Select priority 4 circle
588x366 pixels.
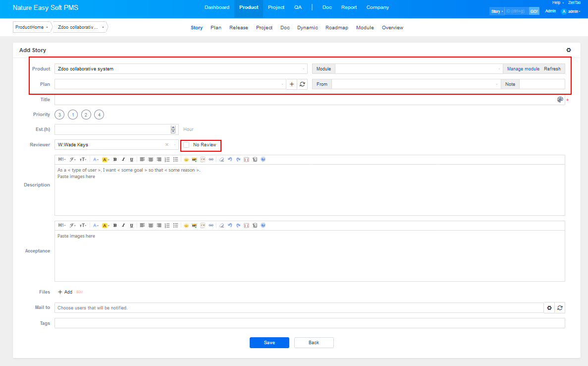[99, 115]
